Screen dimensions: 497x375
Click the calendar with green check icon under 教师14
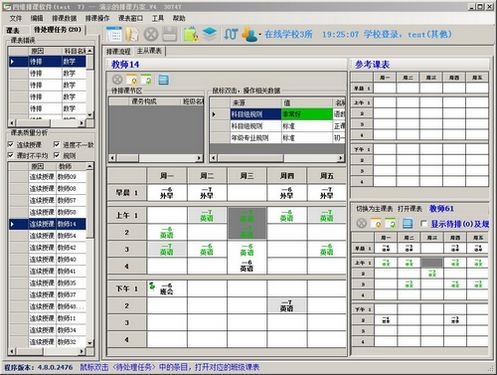(x=146, y=80)
